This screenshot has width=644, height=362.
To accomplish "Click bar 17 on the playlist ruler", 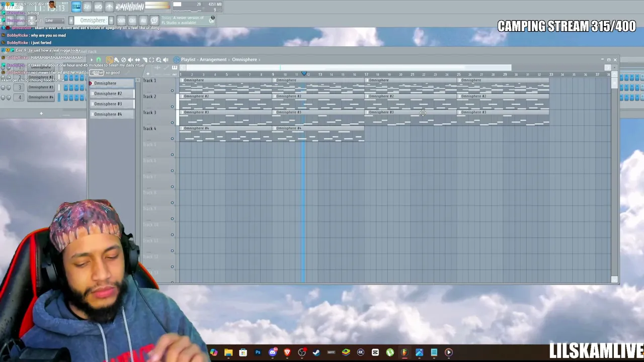I will pos(366,74).
